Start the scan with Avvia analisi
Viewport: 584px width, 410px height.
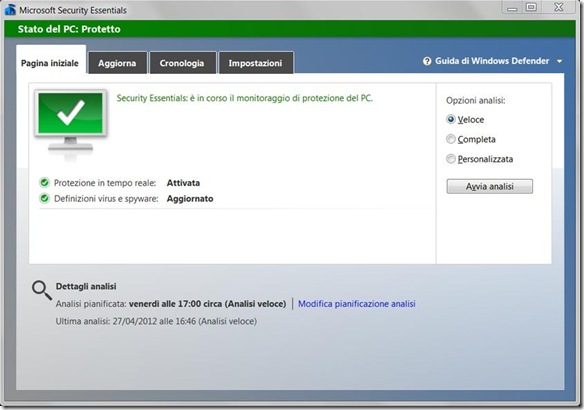(x=489, y=186)
